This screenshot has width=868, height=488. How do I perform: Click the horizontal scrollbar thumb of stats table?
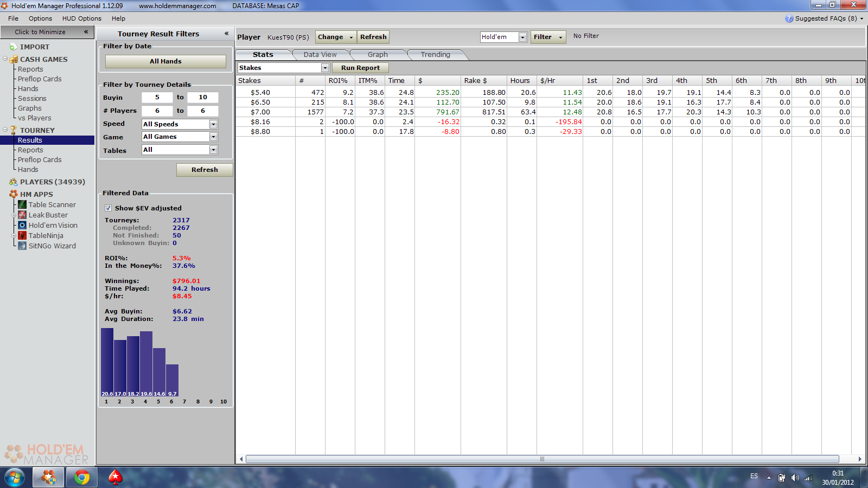542,459
